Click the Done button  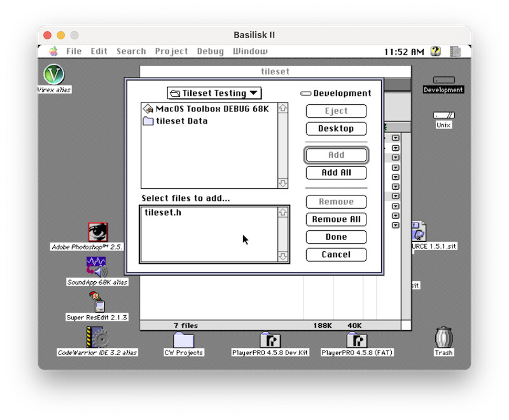pos(336,237)
